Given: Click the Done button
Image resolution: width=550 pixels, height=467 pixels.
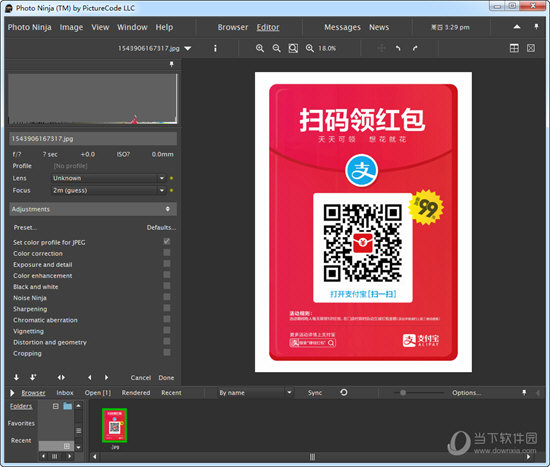Looking at the screenshot, I should 166,378.
